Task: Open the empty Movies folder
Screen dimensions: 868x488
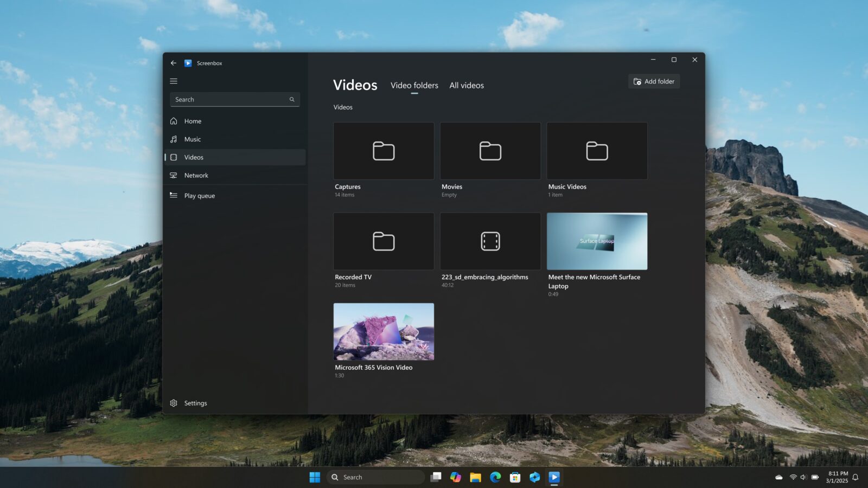Action: pyautogui.click(x=490, y=151)
